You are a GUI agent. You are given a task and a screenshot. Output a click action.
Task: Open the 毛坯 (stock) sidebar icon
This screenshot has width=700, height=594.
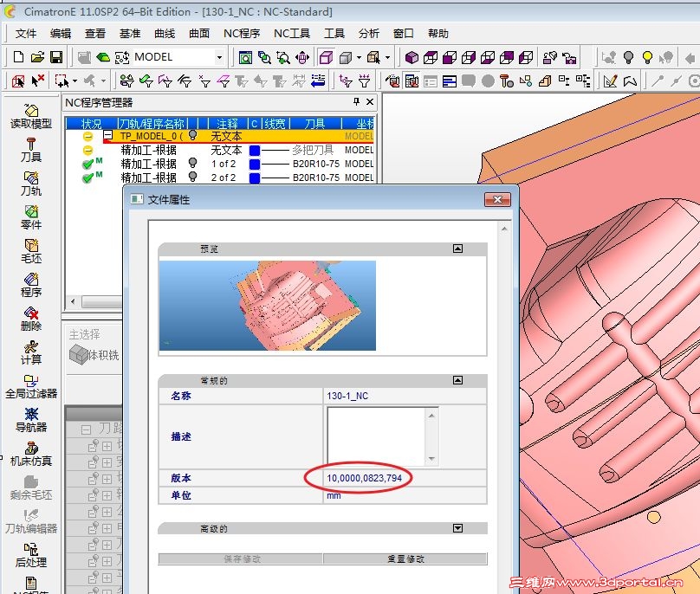31,251
